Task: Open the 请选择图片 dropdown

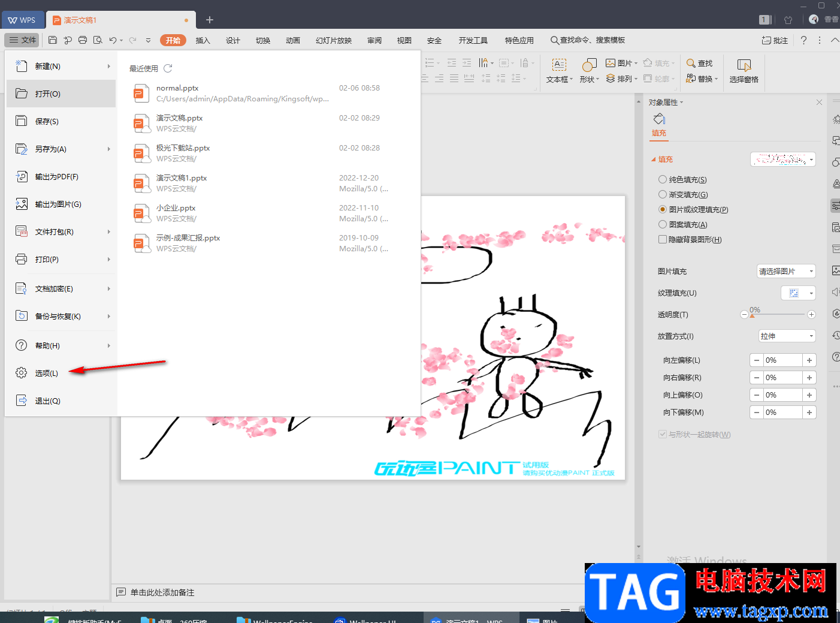Action: point(786,272)
